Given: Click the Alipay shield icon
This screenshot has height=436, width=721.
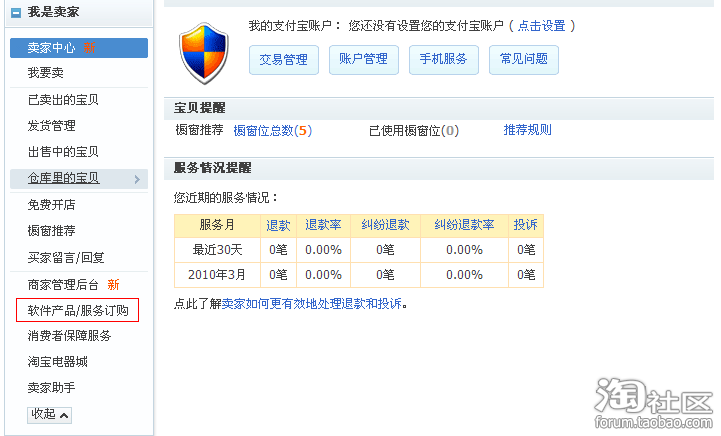Looking at the screenshot, I should (x=204, y=53).
